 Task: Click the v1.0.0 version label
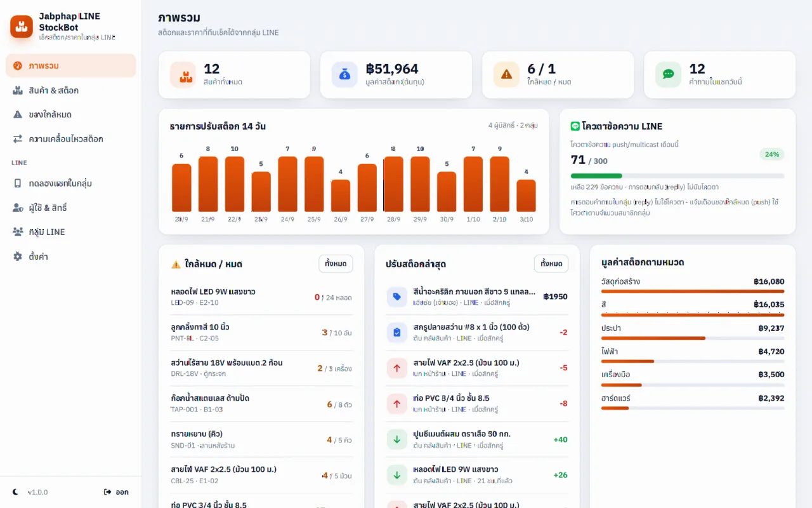click(x=37, y=492)
